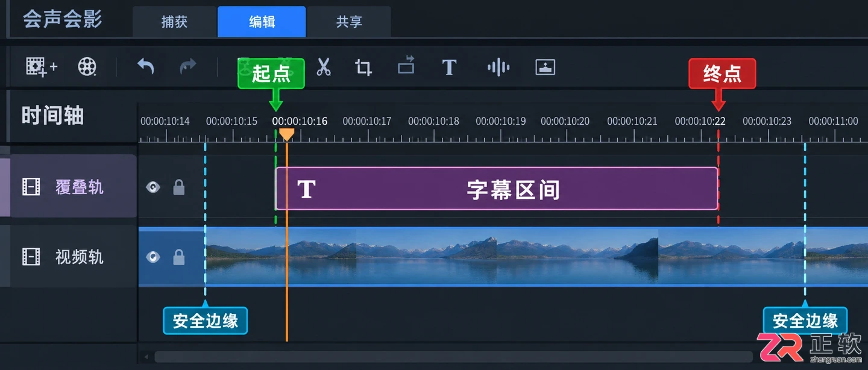This screenshot has width=868, height=370.
Task: Click the 会声会影 application title
Action: pyautogui.click(x=63, y=19)
